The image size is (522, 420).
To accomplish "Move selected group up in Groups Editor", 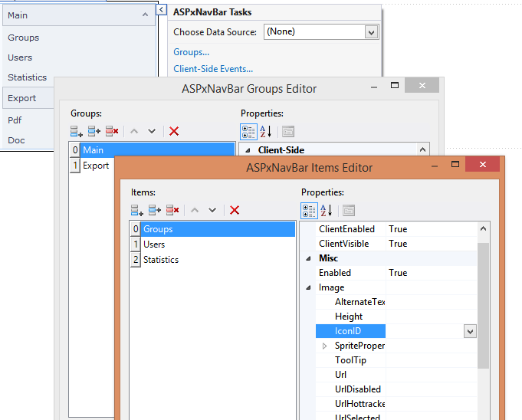I will pyautogui.click(x=134, y=132).
